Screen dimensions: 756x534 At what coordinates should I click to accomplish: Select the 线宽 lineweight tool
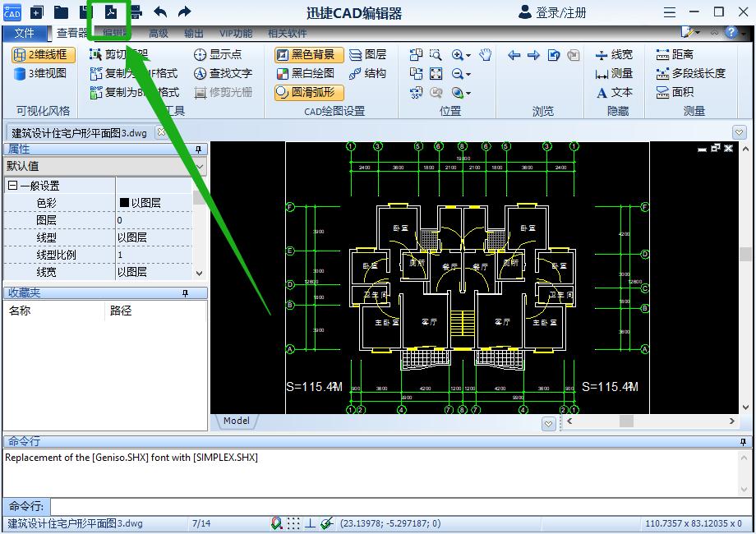click(615, 53)
